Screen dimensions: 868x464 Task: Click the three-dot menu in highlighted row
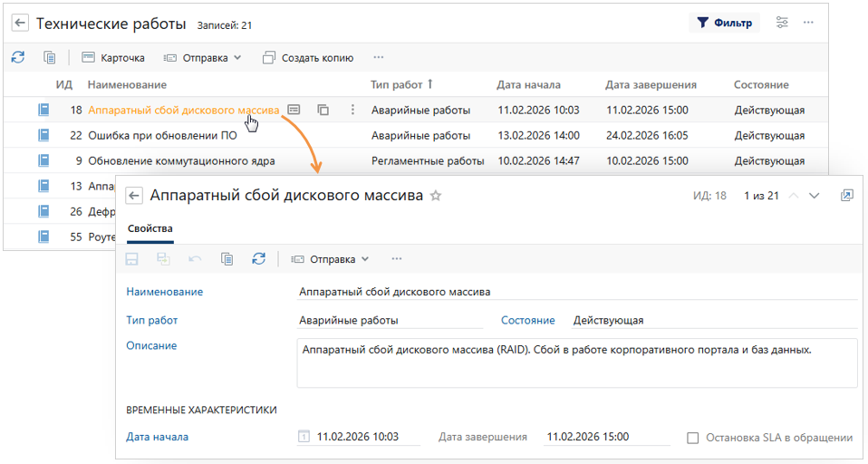point(352,110)
